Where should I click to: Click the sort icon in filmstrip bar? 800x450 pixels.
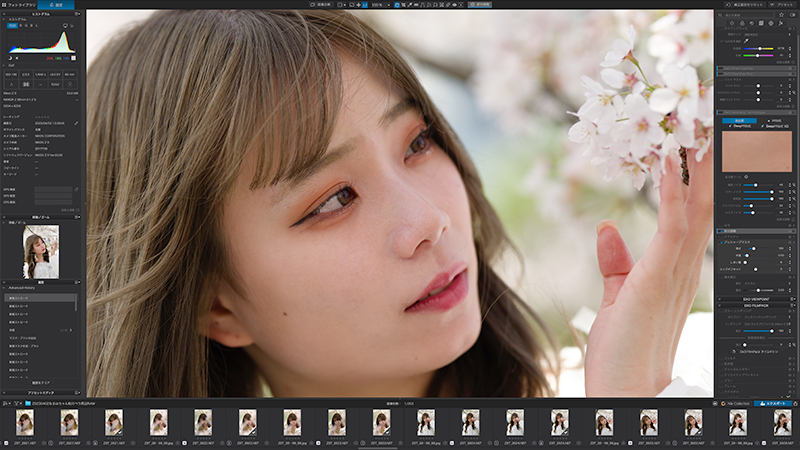pyautogui.click(x=5, y=403)
